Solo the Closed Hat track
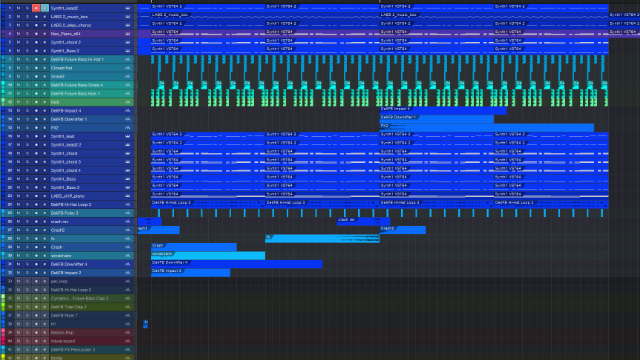640x360 pixels. pyautogui.click(x=27, y=68)
